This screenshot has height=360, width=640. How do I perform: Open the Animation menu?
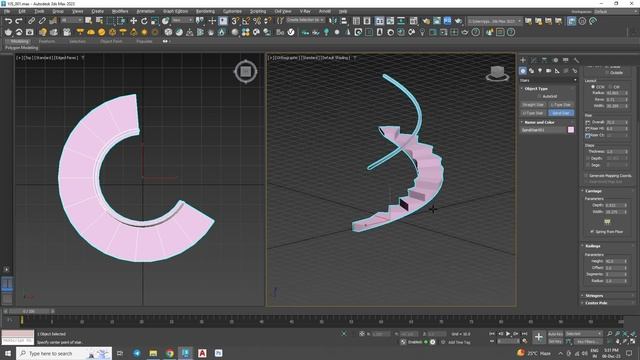(145, 11)
